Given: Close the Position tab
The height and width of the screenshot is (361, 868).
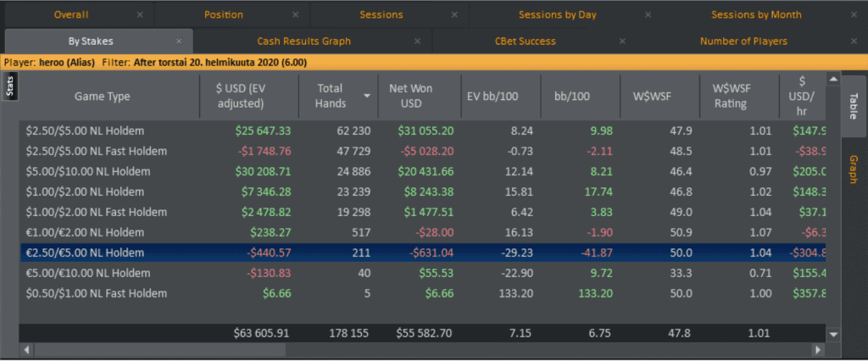Looking at the screenshot, I should [296, 15].
